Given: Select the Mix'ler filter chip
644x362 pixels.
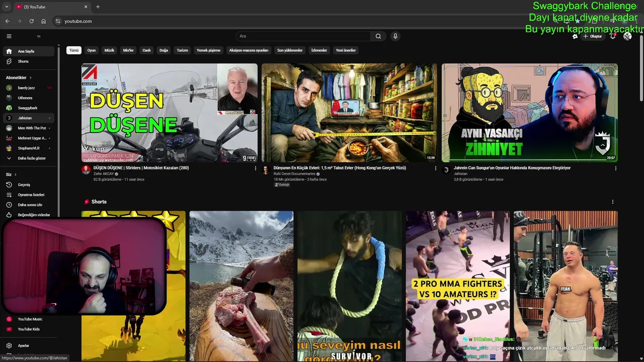Looking at the screenshot, I should coord(128,50).
